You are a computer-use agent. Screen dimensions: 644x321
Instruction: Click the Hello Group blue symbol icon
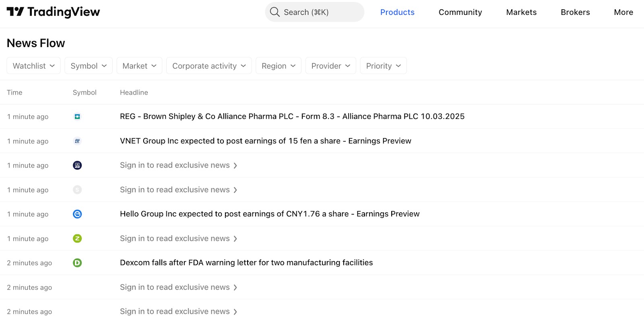(77, 214)
